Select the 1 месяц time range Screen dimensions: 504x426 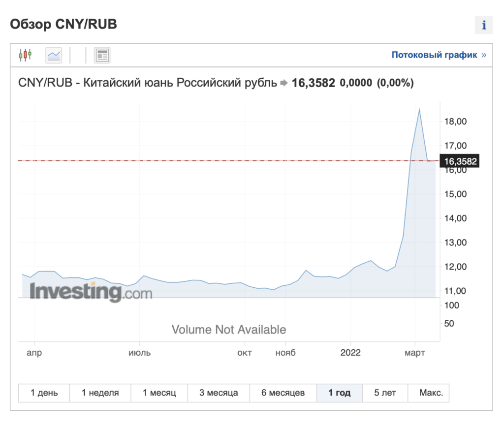[159, 393]
